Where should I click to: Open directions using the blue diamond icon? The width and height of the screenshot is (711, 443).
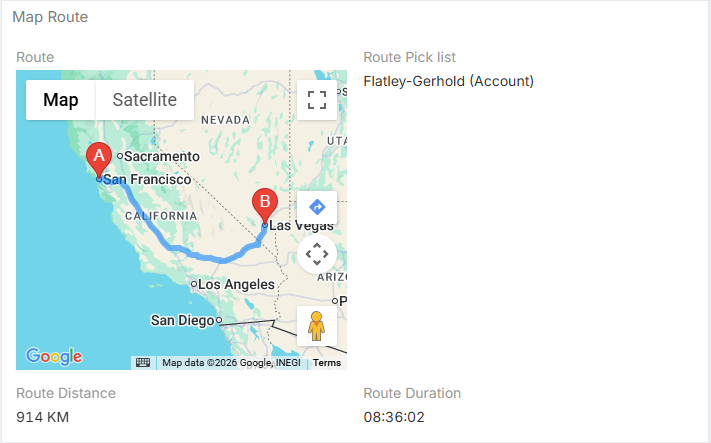pos(317,208)
